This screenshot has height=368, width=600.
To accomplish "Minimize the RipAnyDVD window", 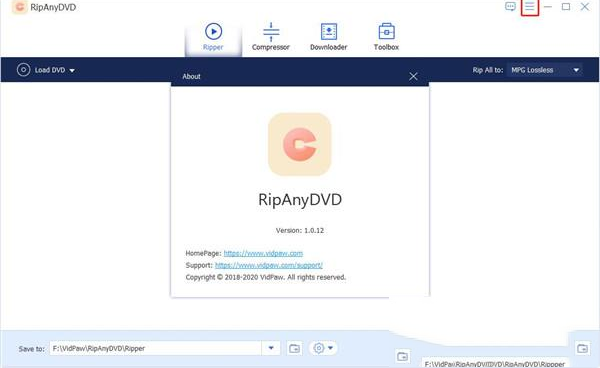I will (548, 7).
